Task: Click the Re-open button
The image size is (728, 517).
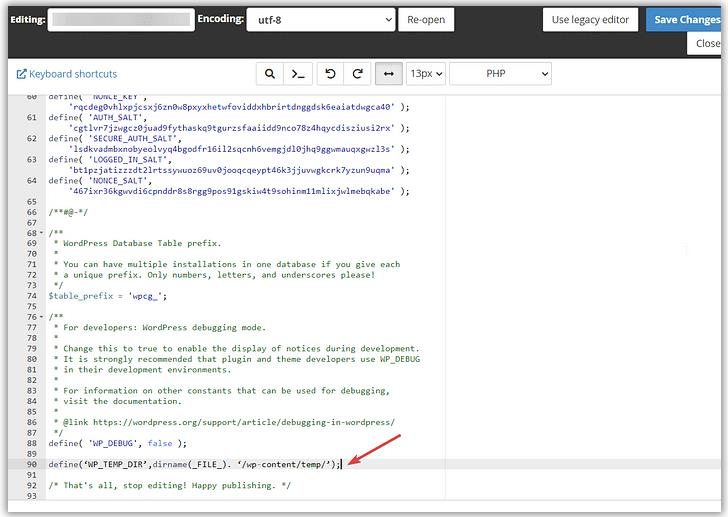Action: (426, 20)
